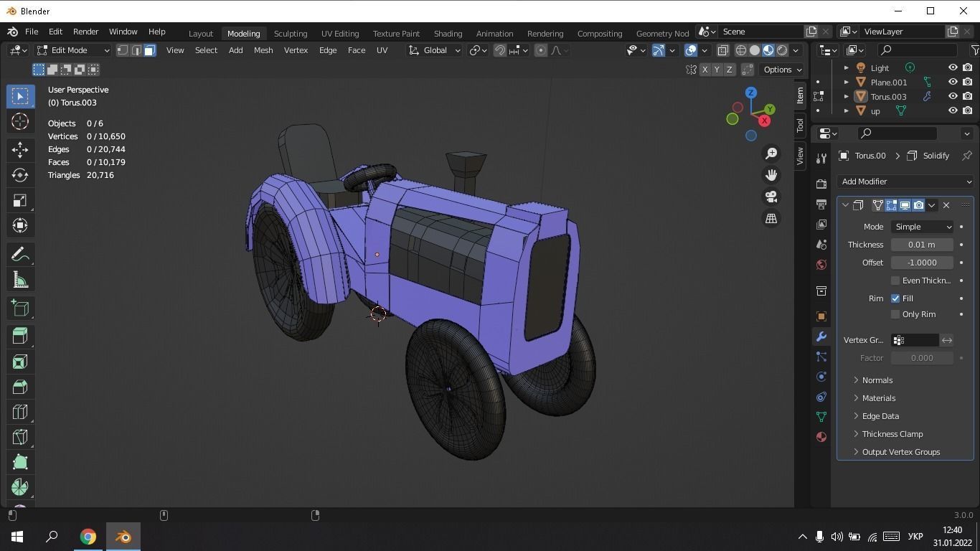Open the Mode dropdown showing Simple
The width and height of the screenshot is (980, 551).
click(922, 227)
